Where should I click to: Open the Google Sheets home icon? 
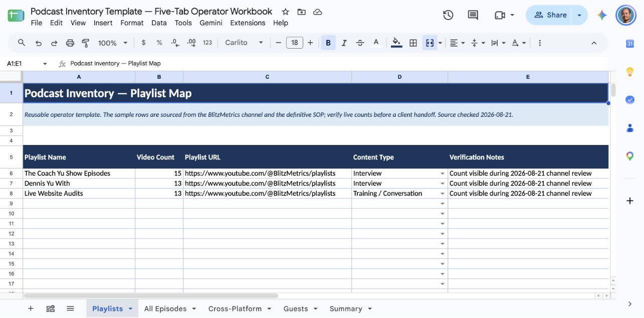pos(16,15)
